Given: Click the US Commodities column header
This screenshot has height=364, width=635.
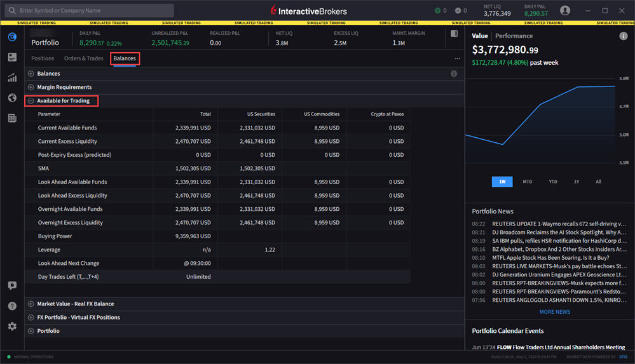Looking at the screenshot, I should pos(322,114).
